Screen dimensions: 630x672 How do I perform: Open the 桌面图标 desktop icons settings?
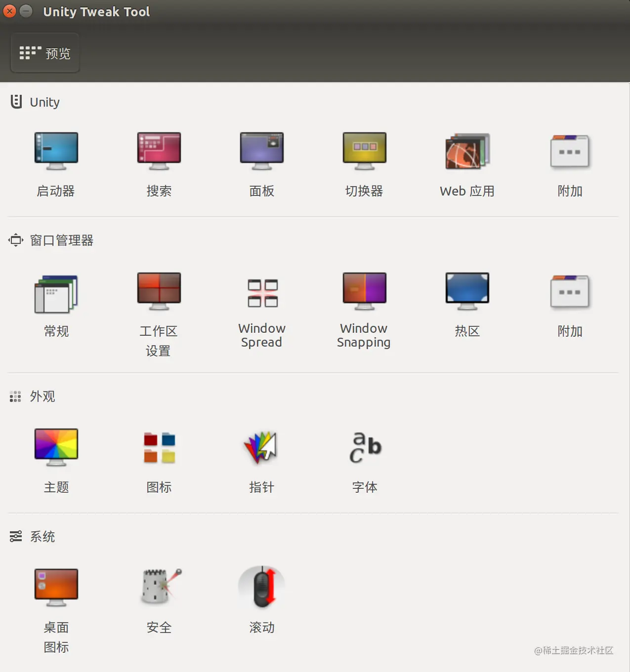pos(56,588)
